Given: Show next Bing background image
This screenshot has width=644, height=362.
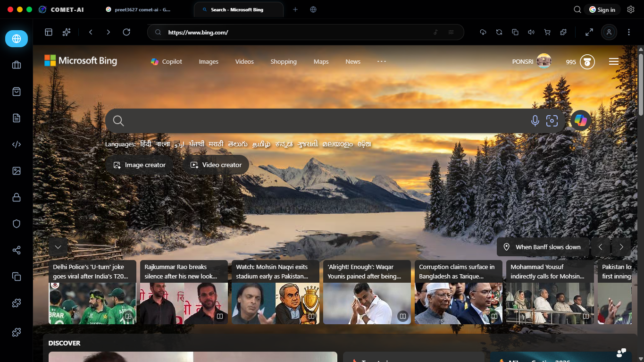Looking at the screenshot, I should pos(621,247).
